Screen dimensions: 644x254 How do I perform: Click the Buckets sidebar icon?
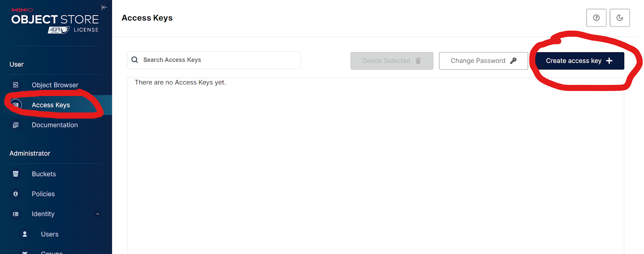point(16,174)
